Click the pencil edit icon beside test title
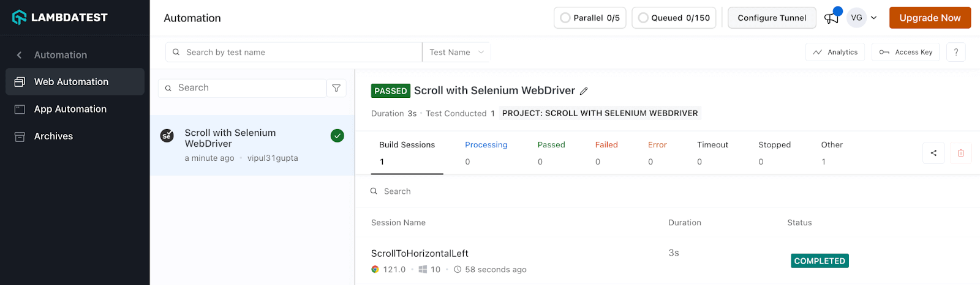Viewport: 980px width, 285px height. pos(584,91)
